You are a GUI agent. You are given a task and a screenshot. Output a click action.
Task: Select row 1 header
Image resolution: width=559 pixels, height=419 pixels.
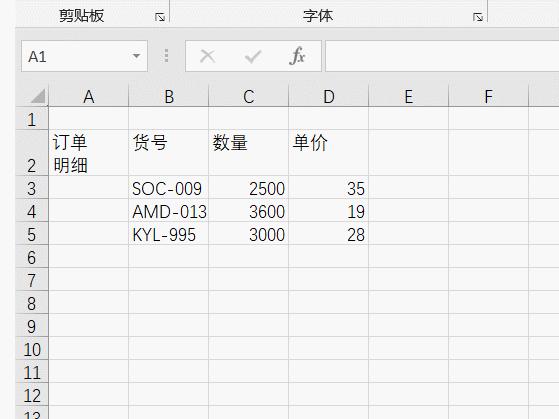32,119
